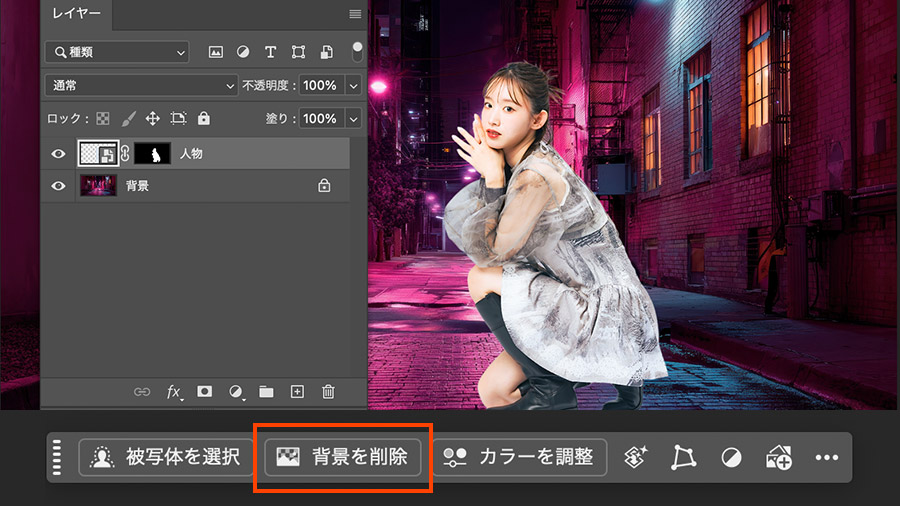The height and width of the screenshot is (506, 900).
Task: Hide the 人物 layer
Action: click(58, 154)
